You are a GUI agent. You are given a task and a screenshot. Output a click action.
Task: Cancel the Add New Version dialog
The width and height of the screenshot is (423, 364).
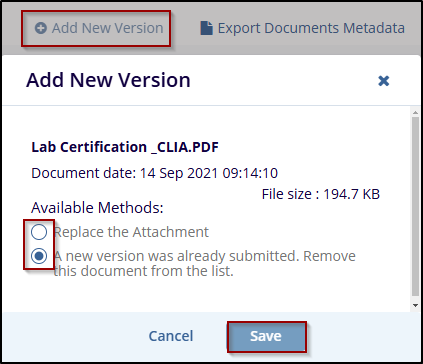171,336
